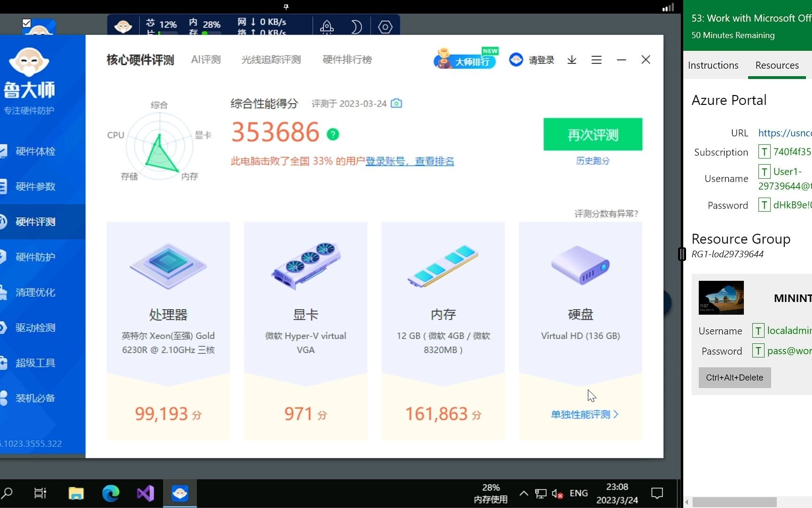Click 登录账号, 查看排名 link
This screenshot has width=812, height=508.
[x=410, y=161]
